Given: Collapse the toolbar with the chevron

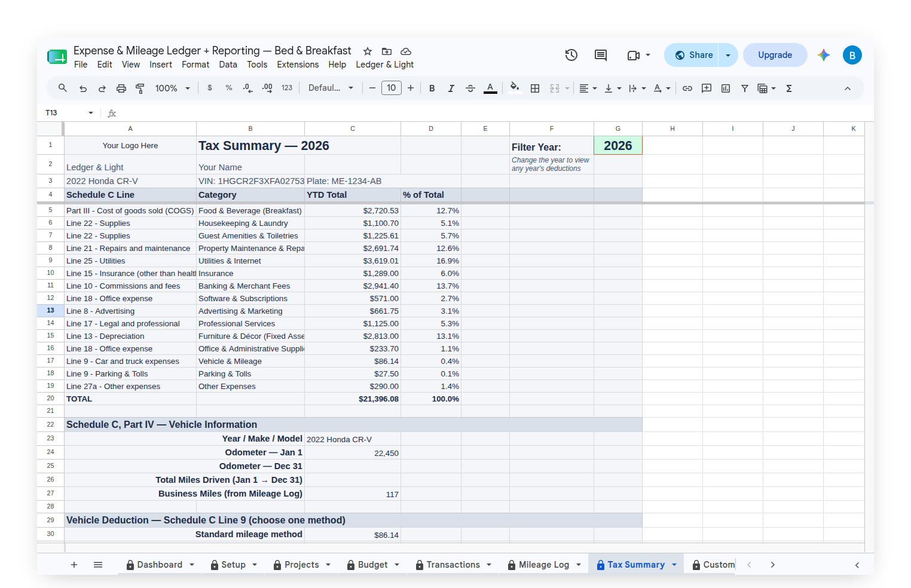Looking at the screenshot, I should 848,88.
